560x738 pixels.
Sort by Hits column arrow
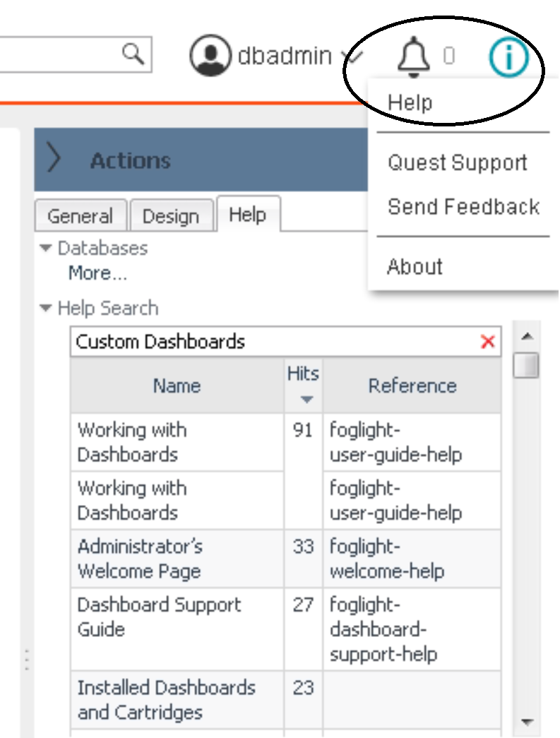[306, 400]
